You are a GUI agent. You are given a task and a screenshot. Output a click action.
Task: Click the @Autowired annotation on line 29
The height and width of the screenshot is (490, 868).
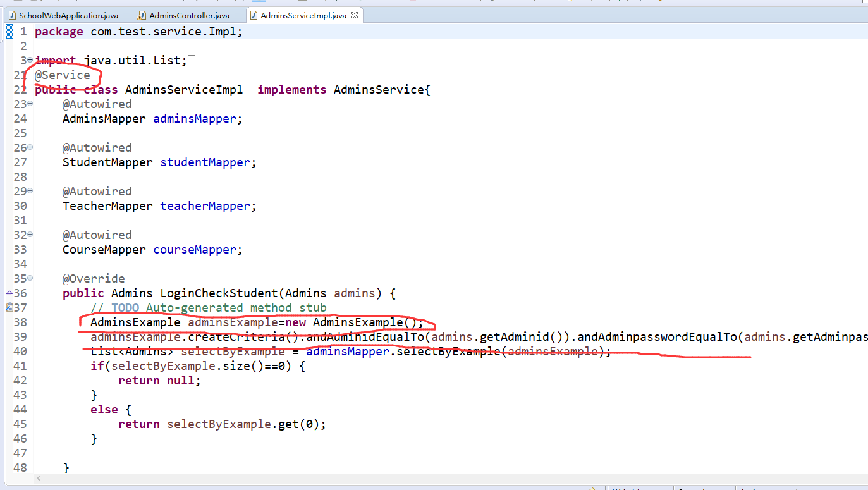click(x=97, y=192)
